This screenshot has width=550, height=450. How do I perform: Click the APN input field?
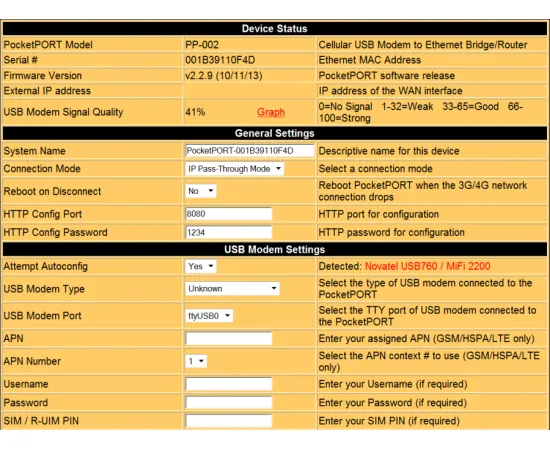(x=228, y=338)
